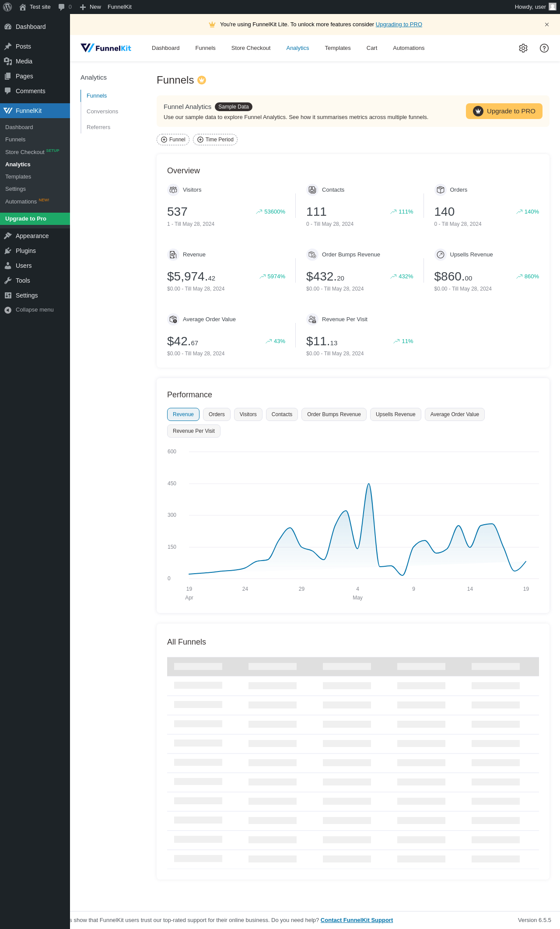Click the FunnelKit logo in header
560x929 pixels.
(106, 48)
